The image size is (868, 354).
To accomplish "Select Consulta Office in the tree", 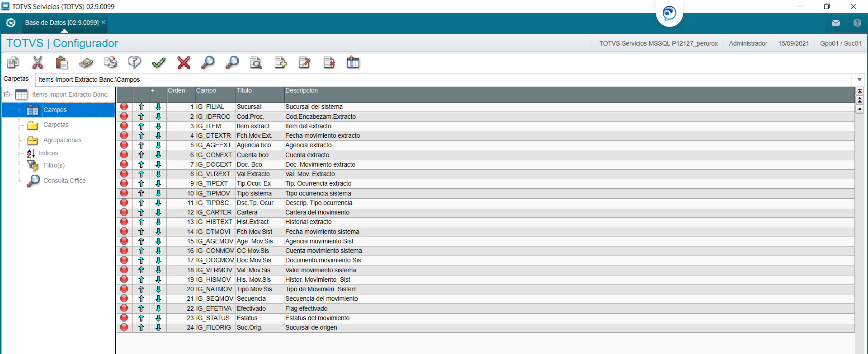I will (65, 181).
